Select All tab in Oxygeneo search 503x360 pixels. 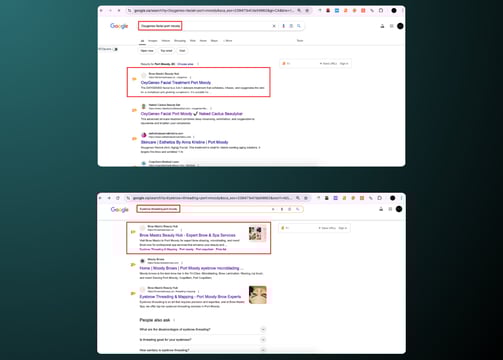142,41
